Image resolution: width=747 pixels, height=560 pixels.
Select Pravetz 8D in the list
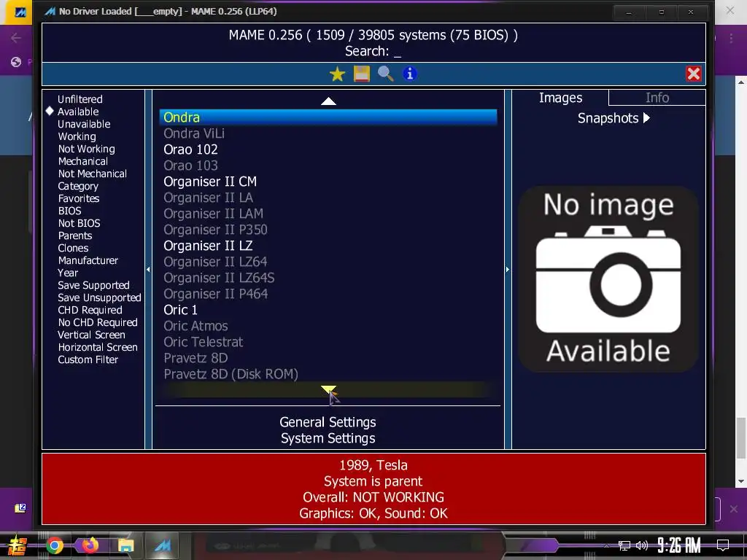coord(328,357)
